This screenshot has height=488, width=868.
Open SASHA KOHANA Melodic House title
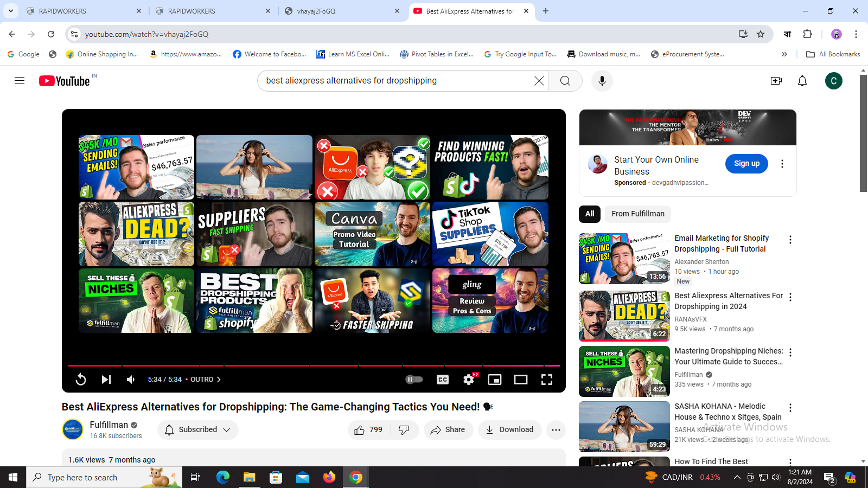pos(728,412)
